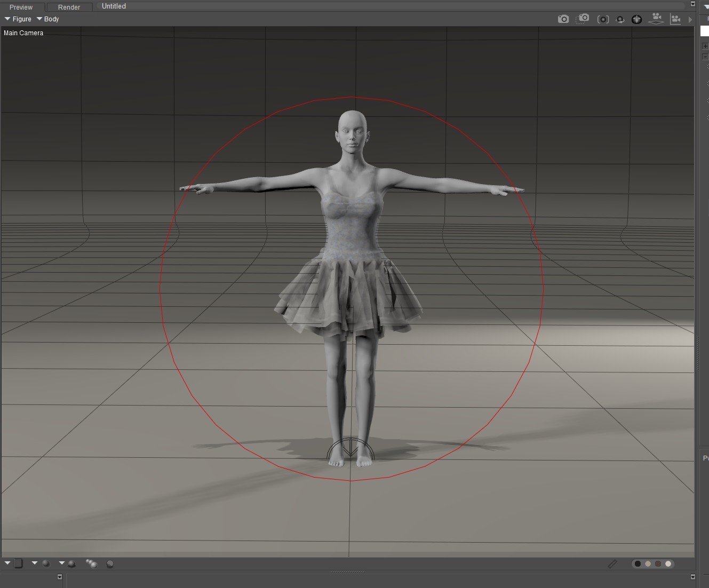Image resolution: width=709 pixels, height=588 pixels.
Task: Open the Figure dropdown menu
Action: tap(18, 19)
